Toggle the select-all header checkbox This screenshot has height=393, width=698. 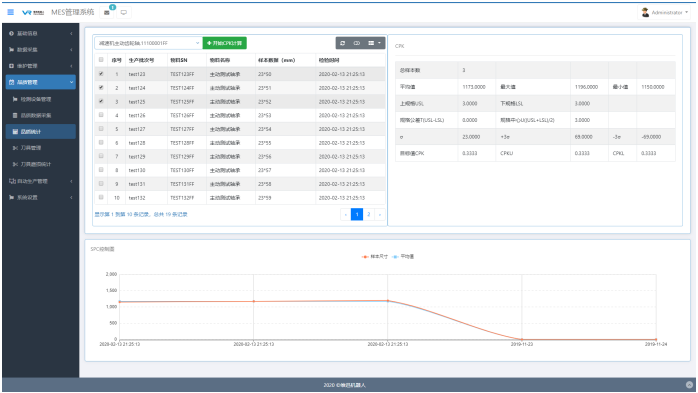pyautogui.click(x=101, y=60)
